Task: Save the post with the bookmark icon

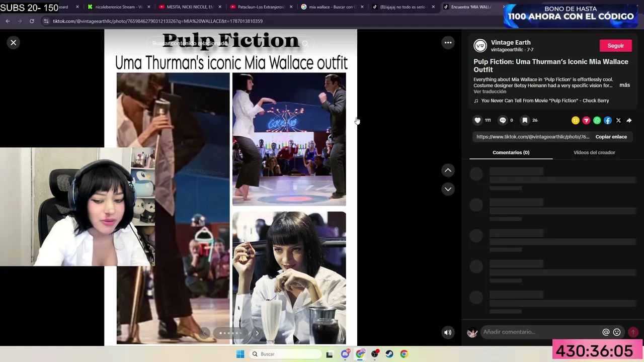Action: click(525, 120)
